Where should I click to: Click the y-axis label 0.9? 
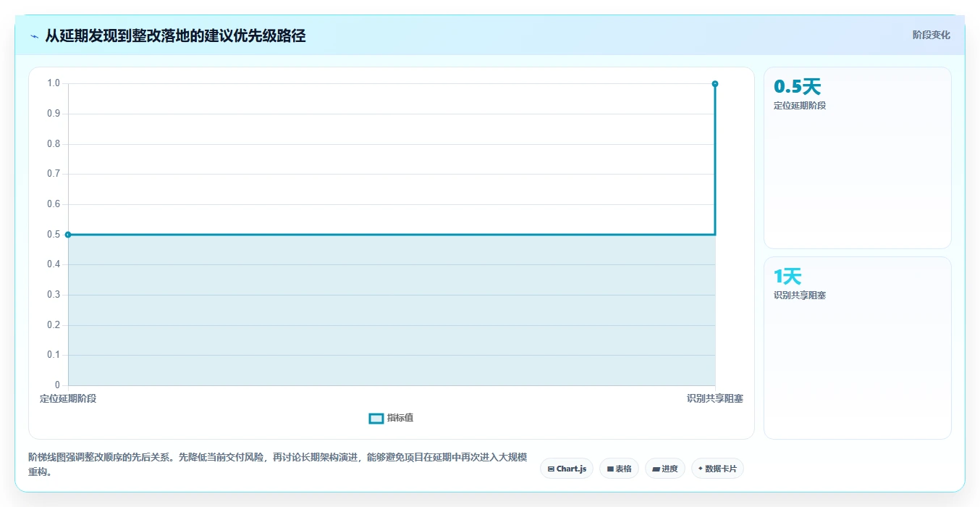click(x=54, y=114)
